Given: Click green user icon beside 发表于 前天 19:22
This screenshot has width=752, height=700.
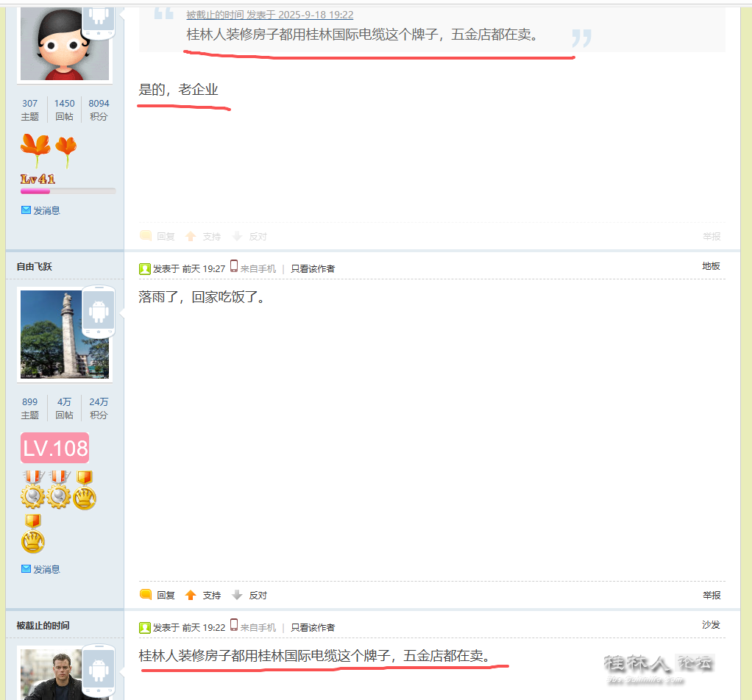Looking at the screenshot, I should 145,628.
